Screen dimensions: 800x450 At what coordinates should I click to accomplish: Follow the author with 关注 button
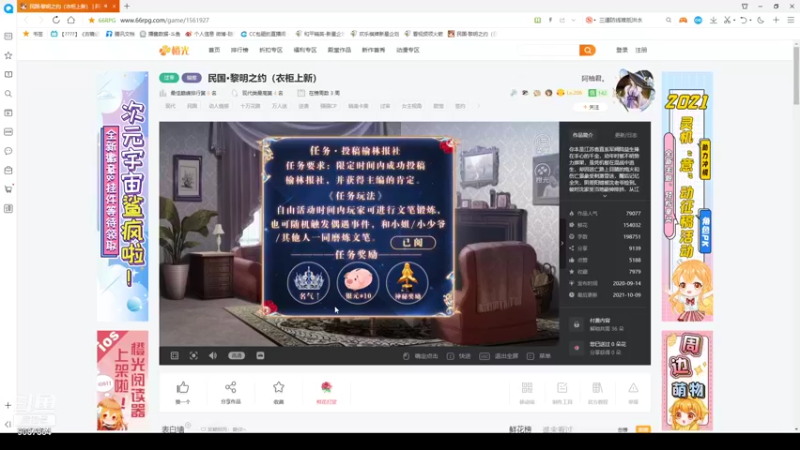pos(591,107)
